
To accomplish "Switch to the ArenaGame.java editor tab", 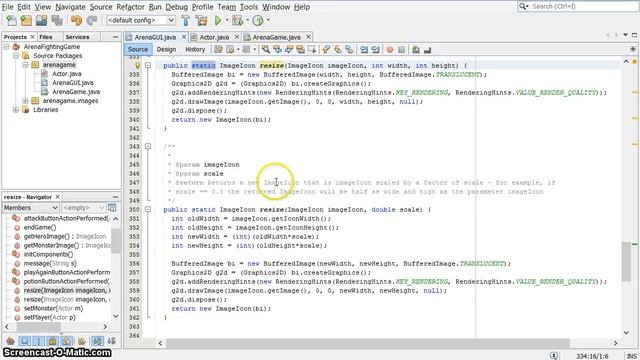I will click(276, 37).
